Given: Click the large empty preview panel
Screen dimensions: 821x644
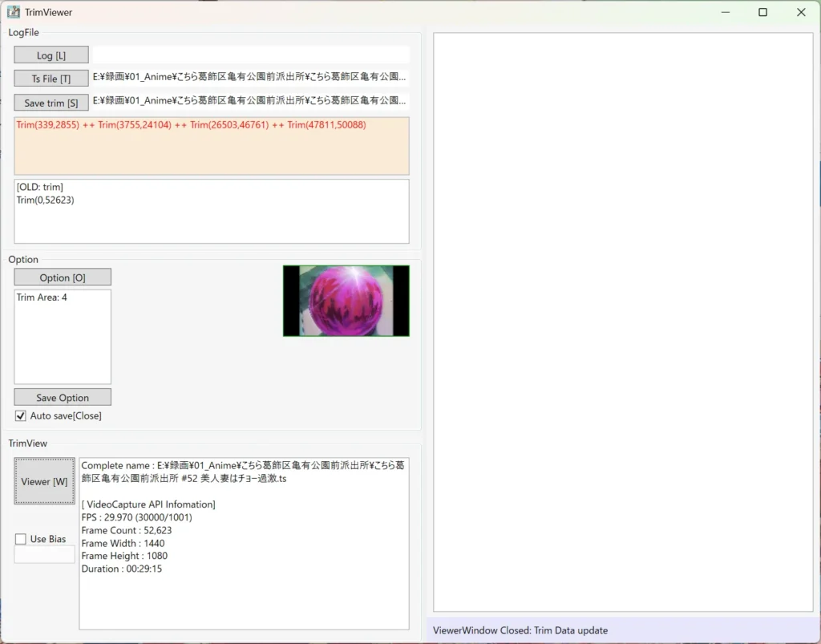Looking at the screenshot, I should (623, 322).
